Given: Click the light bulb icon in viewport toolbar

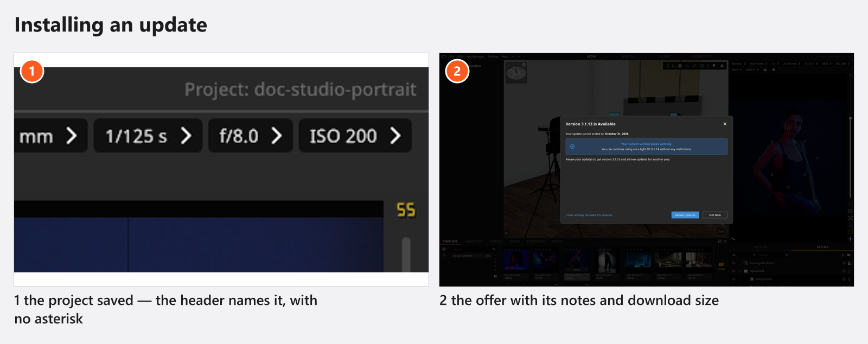Looking at the screenshot, I should [x=714, y=66].
